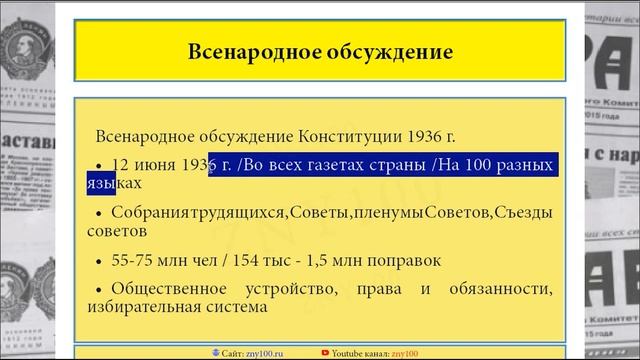The image size is (640, 360).
Task: Click the highlighted word fragment 'язы'
Action: tap(101, 183)
